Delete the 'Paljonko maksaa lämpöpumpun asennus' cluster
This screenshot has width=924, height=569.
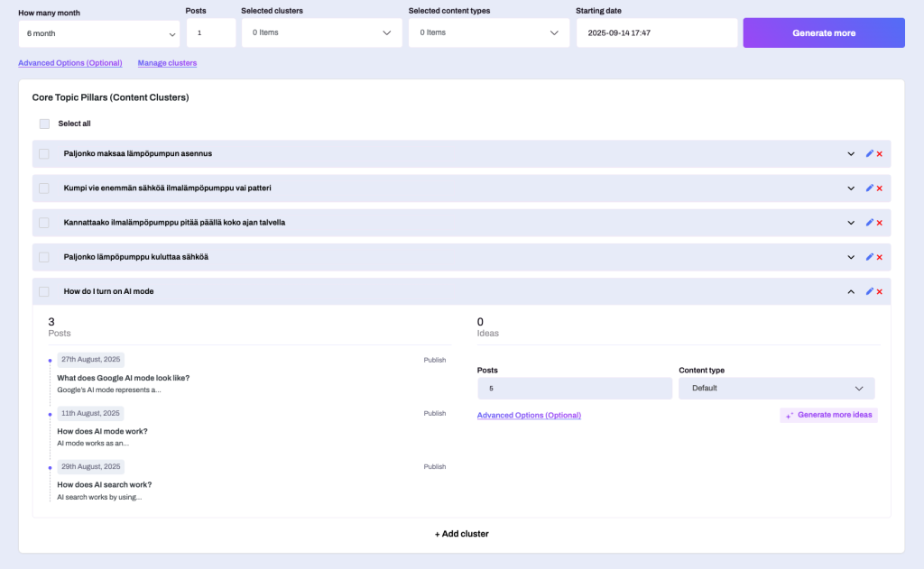[x=879, y=154]
